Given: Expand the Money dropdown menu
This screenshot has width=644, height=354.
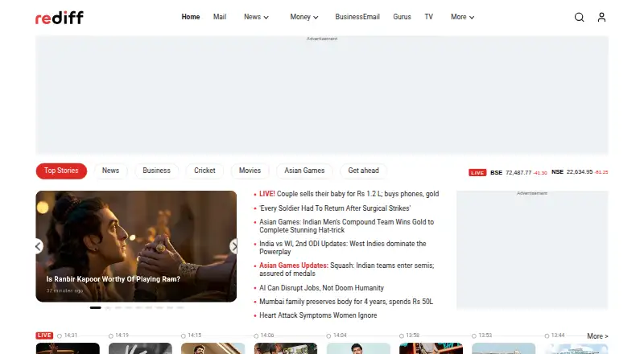Looking at the screenshot, I should click(x=304, y=17).
